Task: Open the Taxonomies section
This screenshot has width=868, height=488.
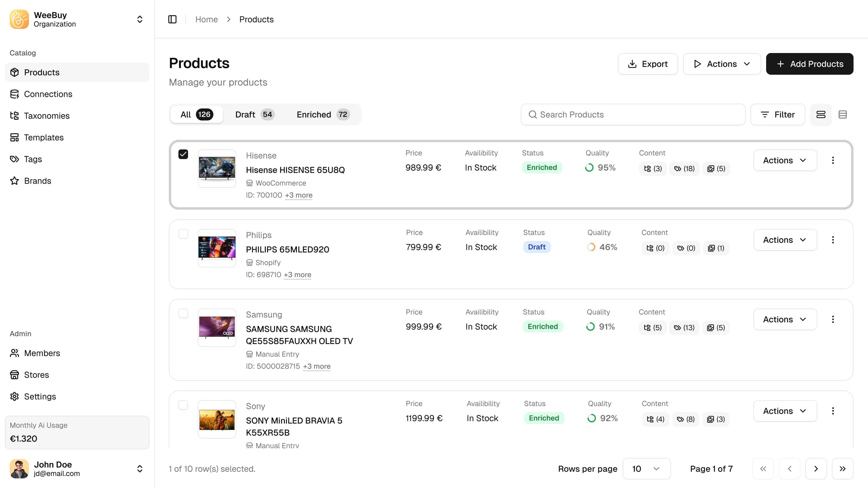Action: (46, 115)
